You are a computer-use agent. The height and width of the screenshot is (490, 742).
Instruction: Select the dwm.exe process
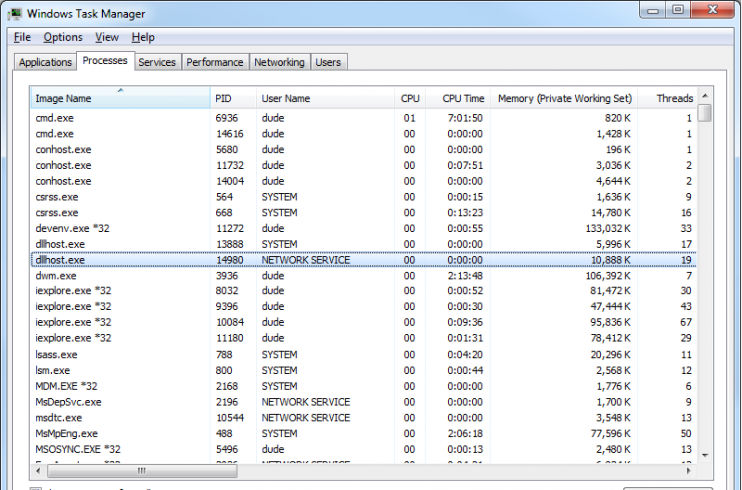point(363,276)
